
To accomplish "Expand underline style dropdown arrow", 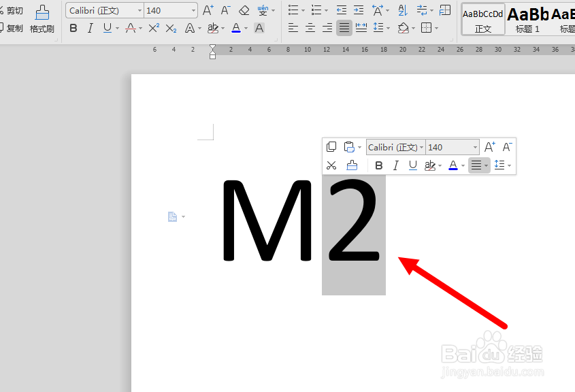I will (x=117, y=28).
